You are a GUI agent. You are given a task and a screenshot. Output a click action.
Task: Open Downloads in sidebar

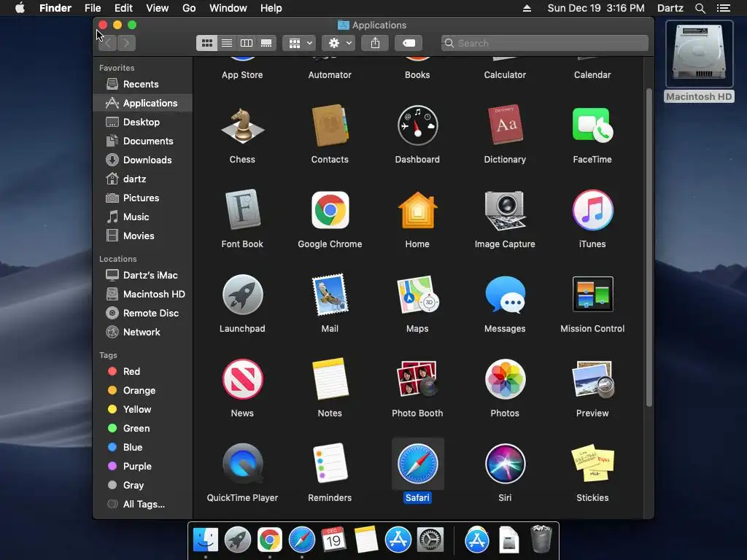pyautogui.click(x=142, y=160)
